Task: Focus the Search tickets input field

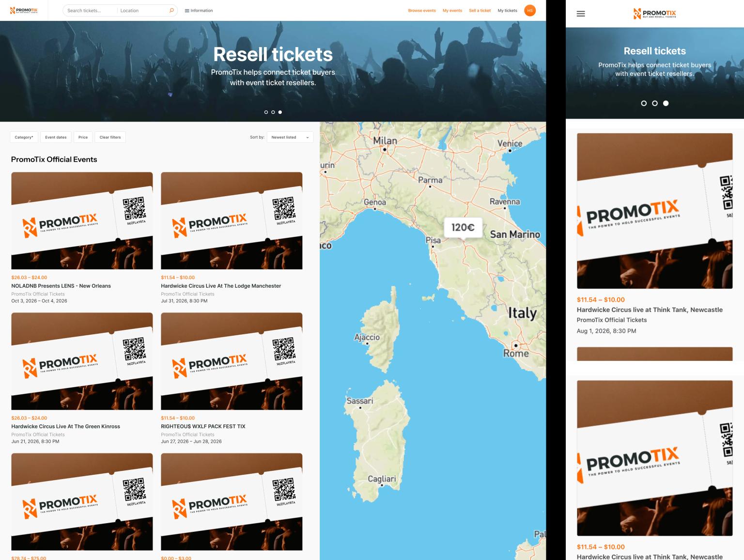Action: pyautogui.click(x=91, y=10)
